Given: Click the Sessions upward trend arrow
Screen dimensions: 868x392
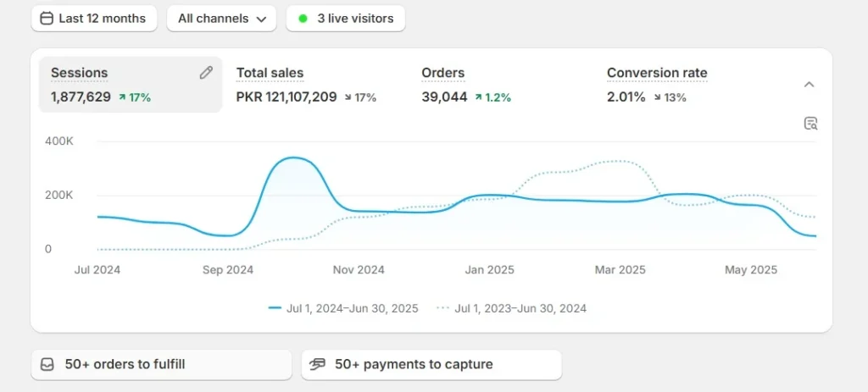Looking at the screenshot, I should click(122, 98).
